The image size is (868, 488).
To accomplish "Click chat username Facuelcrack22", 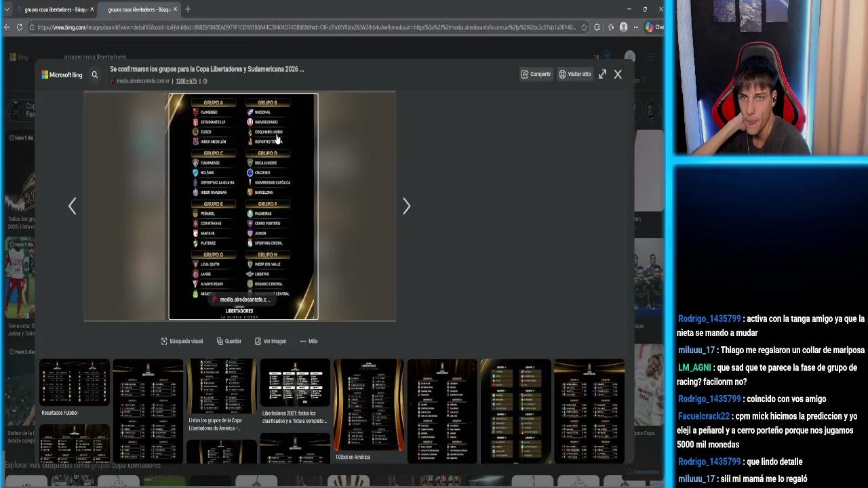I will [x=704, y=416].
